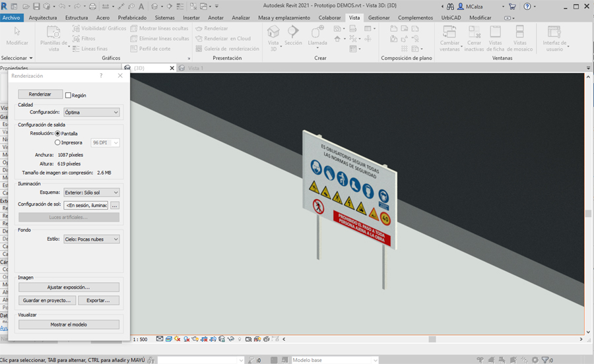Open Vistas de ficha icon

tap(495, 32)
